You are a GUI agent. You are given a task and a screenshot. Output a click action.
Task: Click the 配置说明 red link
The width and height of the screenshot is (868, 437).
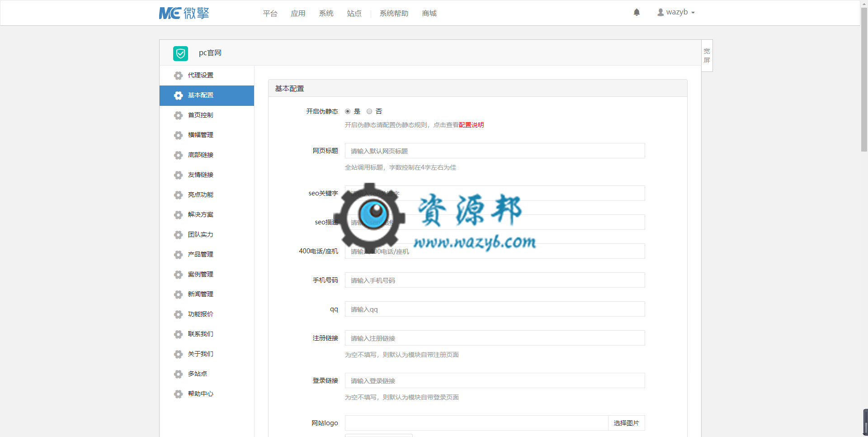click(x=472, y=125)
